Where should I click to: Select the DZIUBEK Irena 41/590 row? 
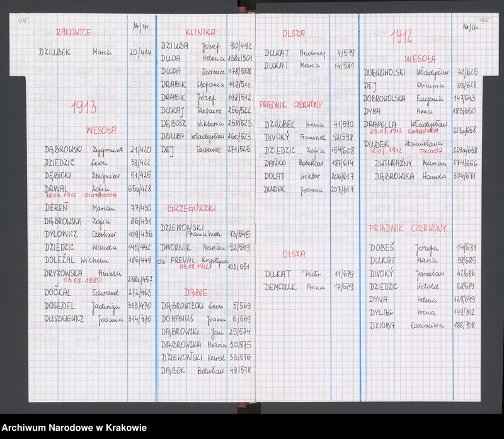pyautogui.click(x=309, y=124)
